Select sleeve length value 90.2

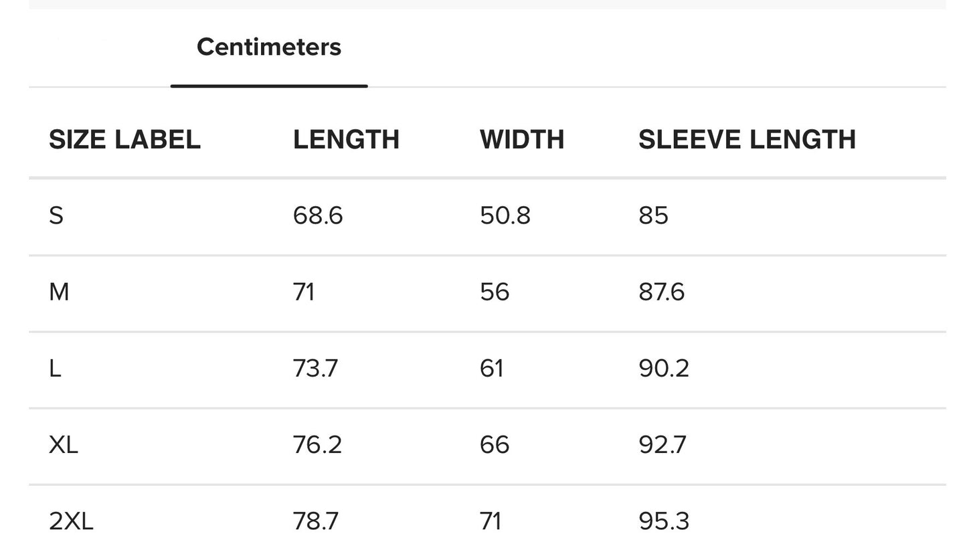click(663, 369)
